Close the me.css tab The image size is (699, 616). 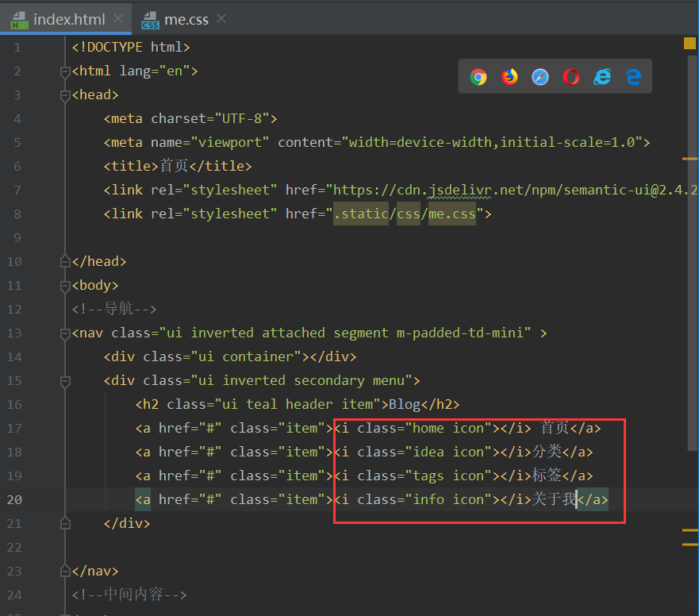tap(221, 18)
